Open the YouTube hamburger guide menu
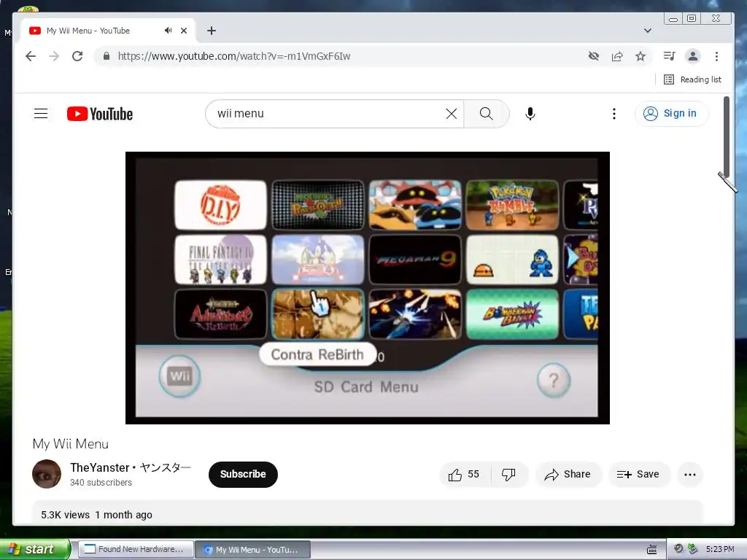The width and height of the screenshot is (747, 560). [x=41, y=113]
